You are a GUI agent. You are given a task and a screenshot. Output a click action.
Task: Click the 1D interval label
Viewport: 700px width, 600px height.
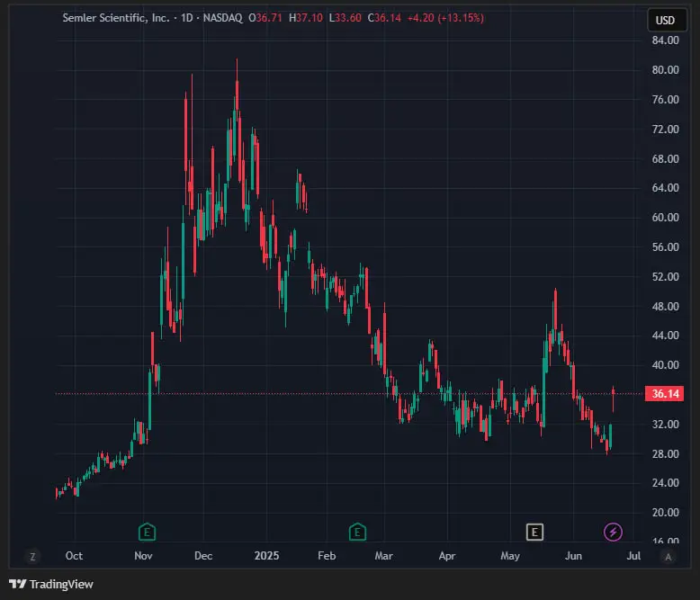point(186,18)
